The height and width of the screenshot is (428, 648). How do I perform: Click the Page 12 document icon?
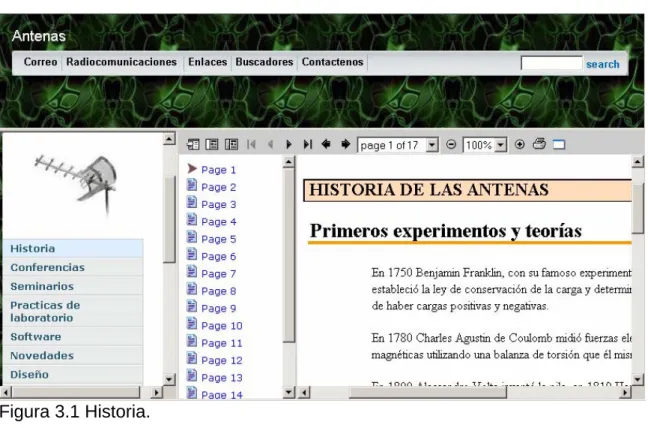coord(192,359)
